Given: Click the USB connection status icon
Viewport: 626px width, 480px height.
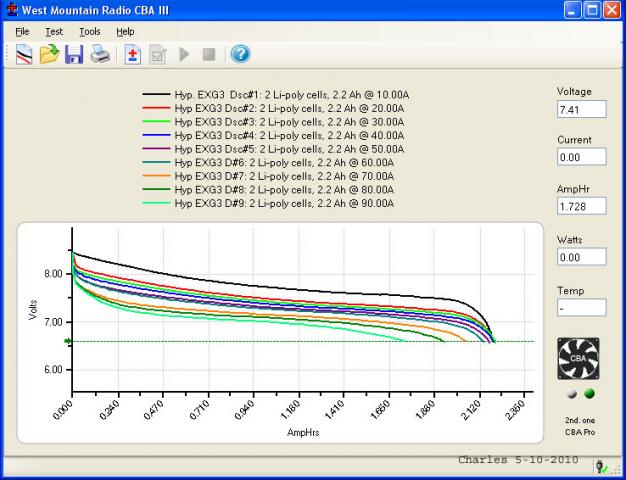Looking at the screenshot, I should click(x=603, y=467).
